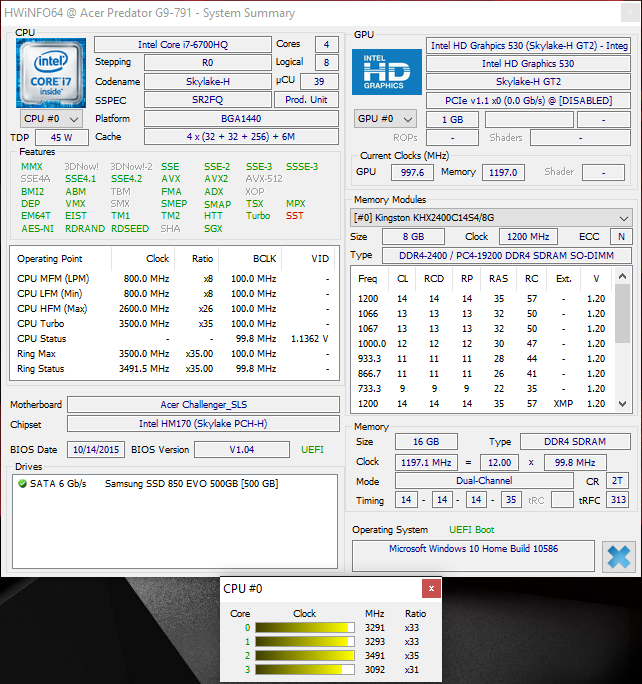Click the UEFI Boot label

(x=471, y=530)
